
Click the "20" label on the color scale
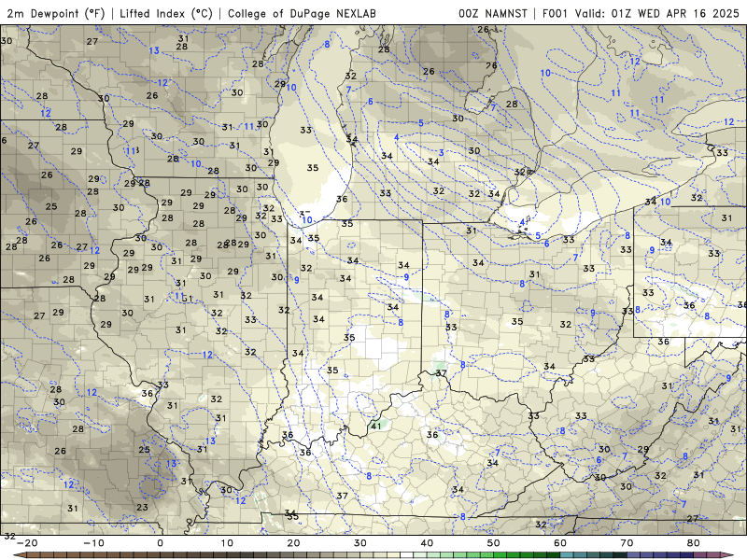(293, 543)
